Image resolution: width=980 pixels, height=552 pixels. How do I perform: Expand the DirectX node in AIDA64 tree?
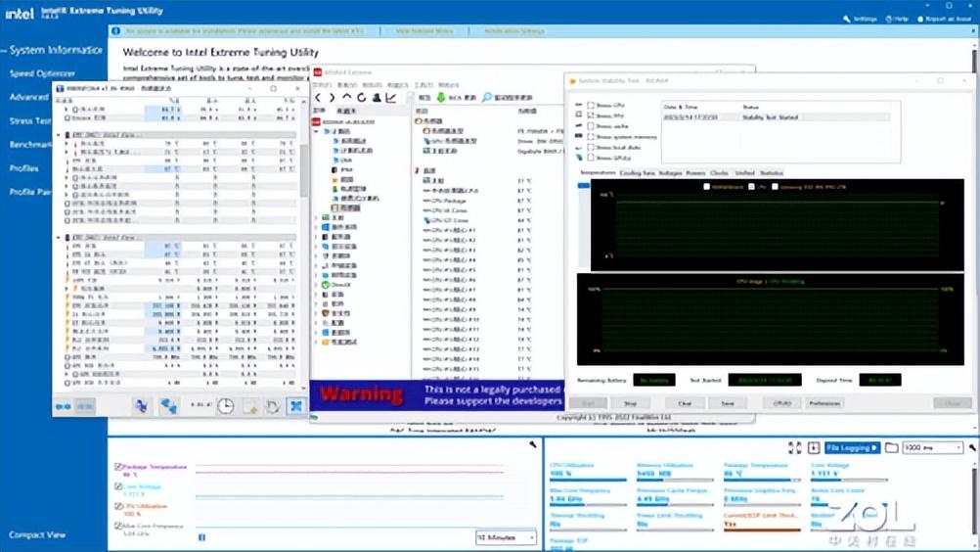coord(317,285)
